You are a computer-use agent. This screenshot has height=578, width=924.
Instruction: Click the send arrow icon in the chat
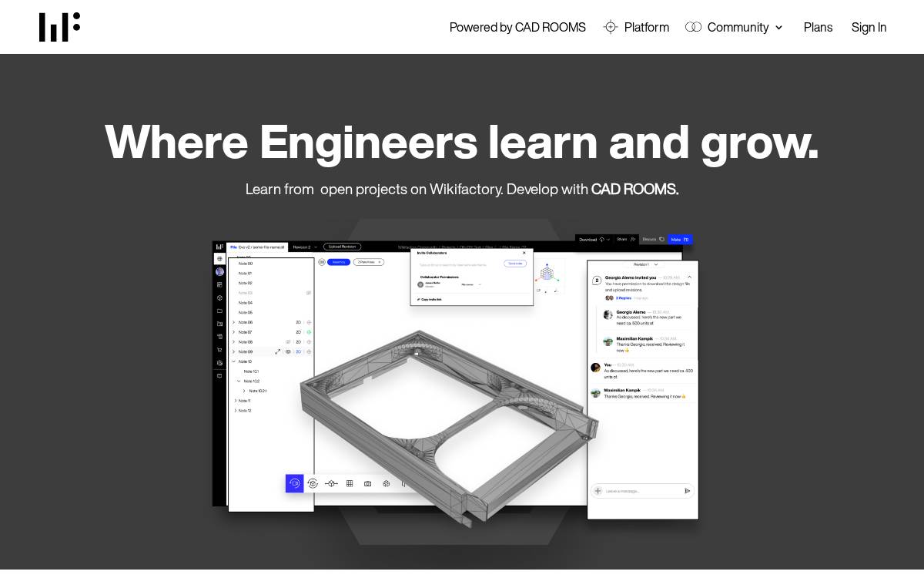click(688, 491)
